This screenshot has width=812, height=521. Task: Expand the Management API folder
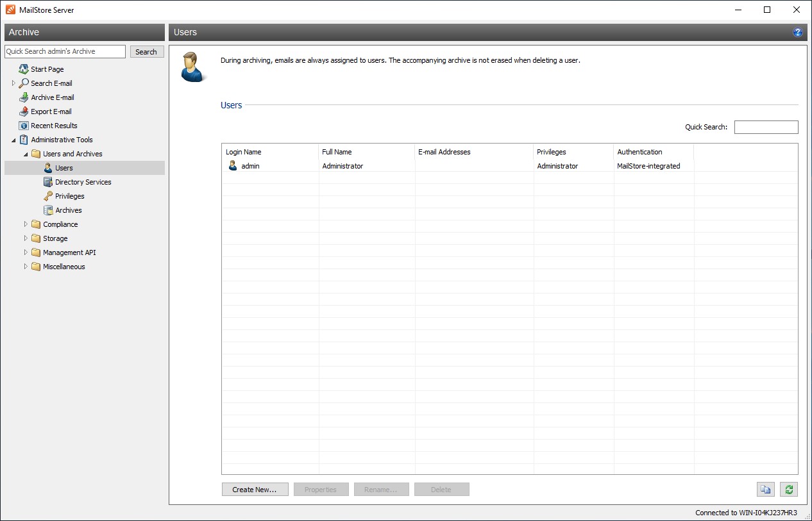26,252
